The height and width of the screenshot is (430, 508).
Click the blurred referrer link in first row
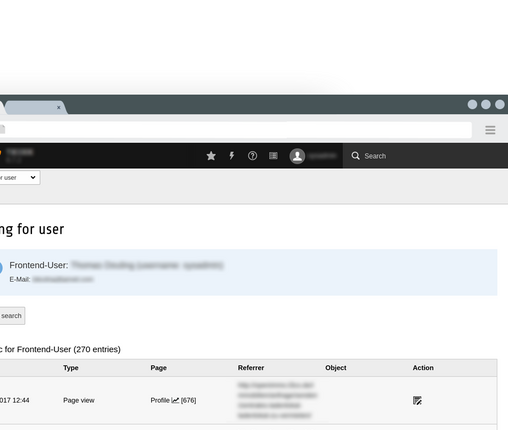click(x=277, y=400)
